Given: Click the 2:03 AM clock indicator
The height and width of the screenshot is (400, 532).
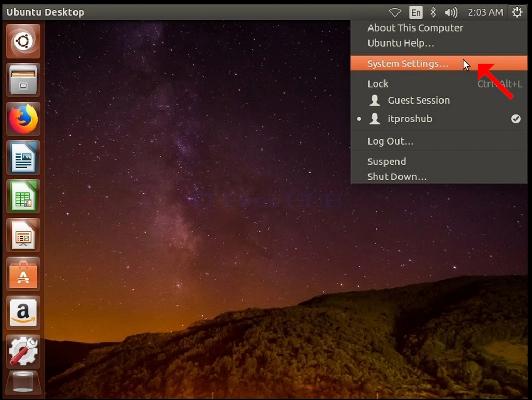Looking at the screenshot, I should 485,12.
